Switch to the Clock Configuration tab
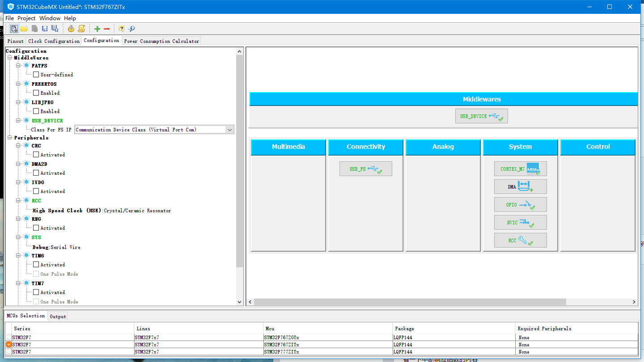644x362 pixels. click(x=54, y=41)
